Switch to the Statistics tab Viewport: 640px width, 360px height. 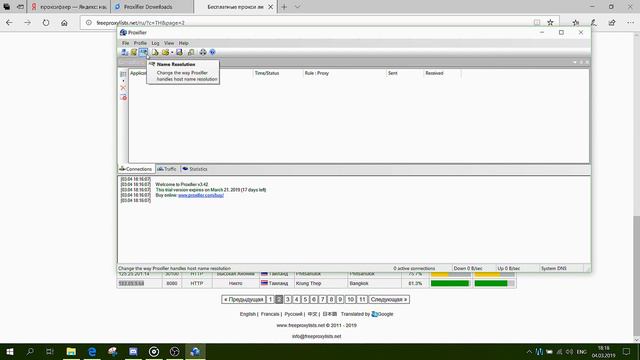pos(195,169)
